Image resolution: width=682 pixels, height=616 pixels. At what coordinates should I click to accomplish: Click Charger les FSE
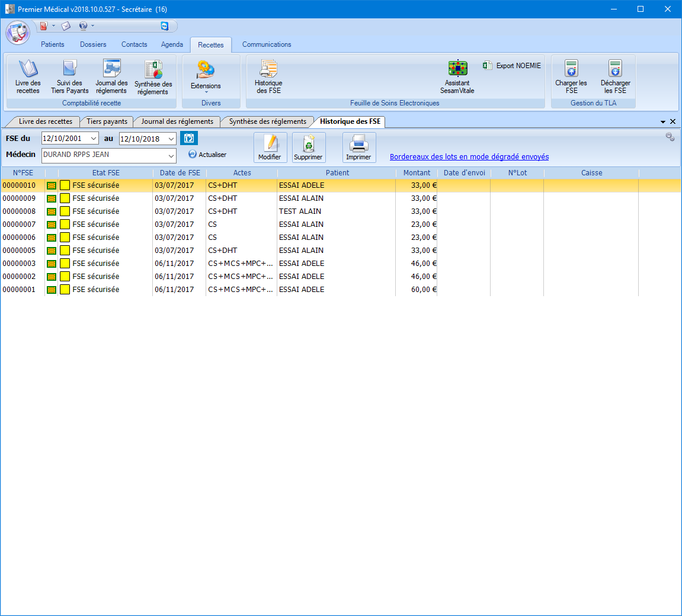click(571, 77)
